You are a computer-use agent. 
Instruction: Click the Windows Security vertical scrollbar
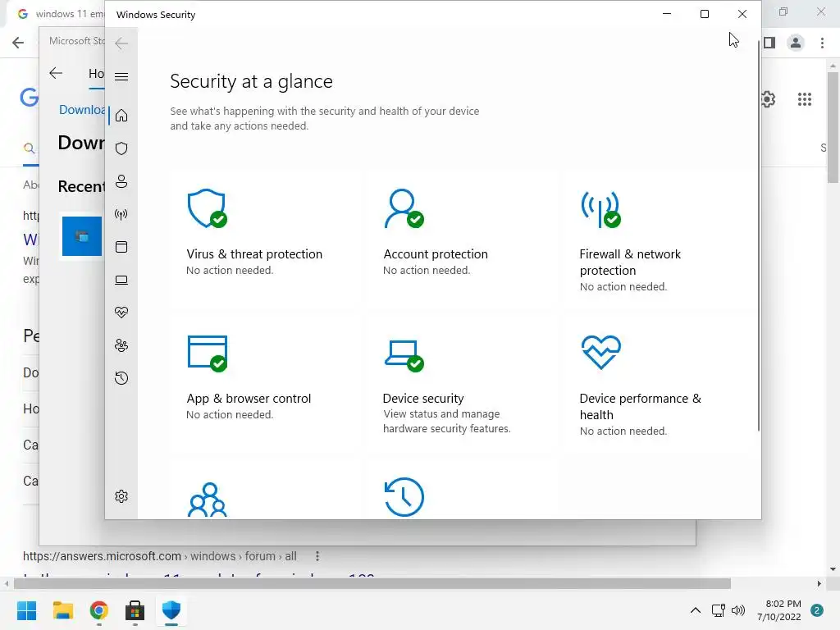pos(759,235)
